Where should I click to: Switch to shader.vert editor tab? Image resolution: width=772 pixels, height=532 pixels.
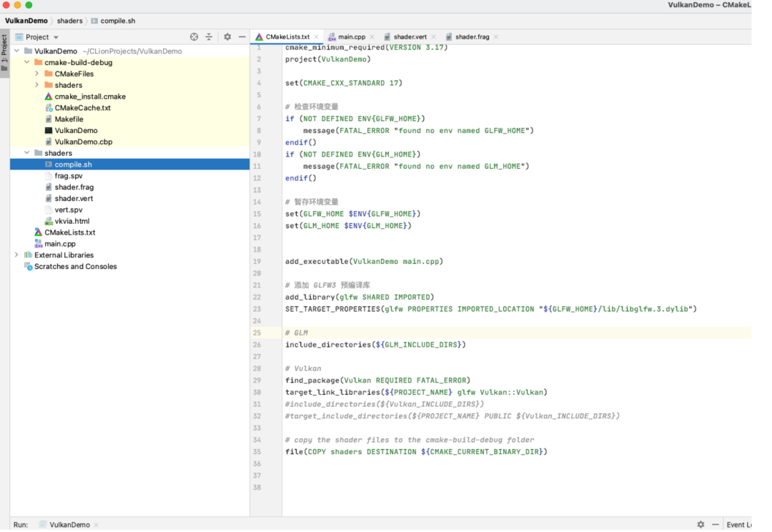410,37
